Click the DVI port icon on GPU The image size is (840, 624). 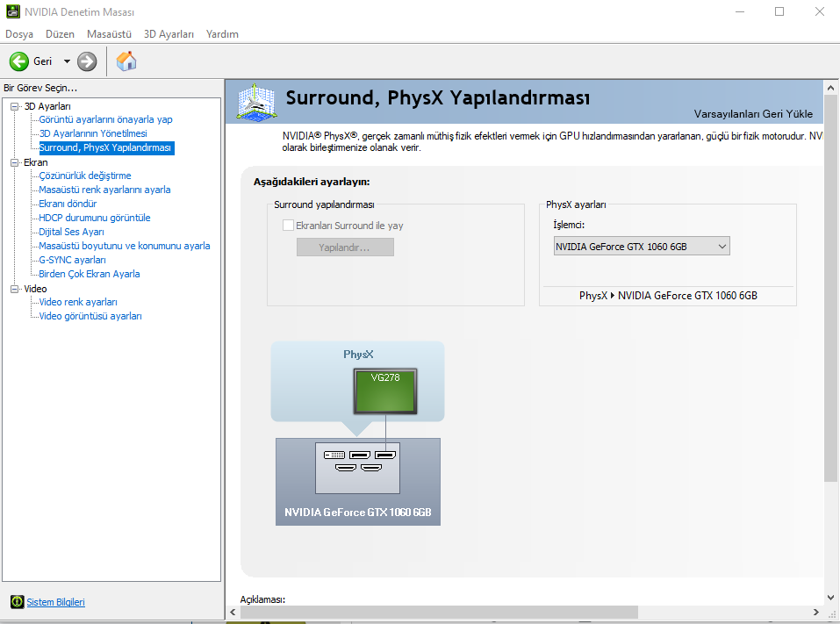click(334, 455)
